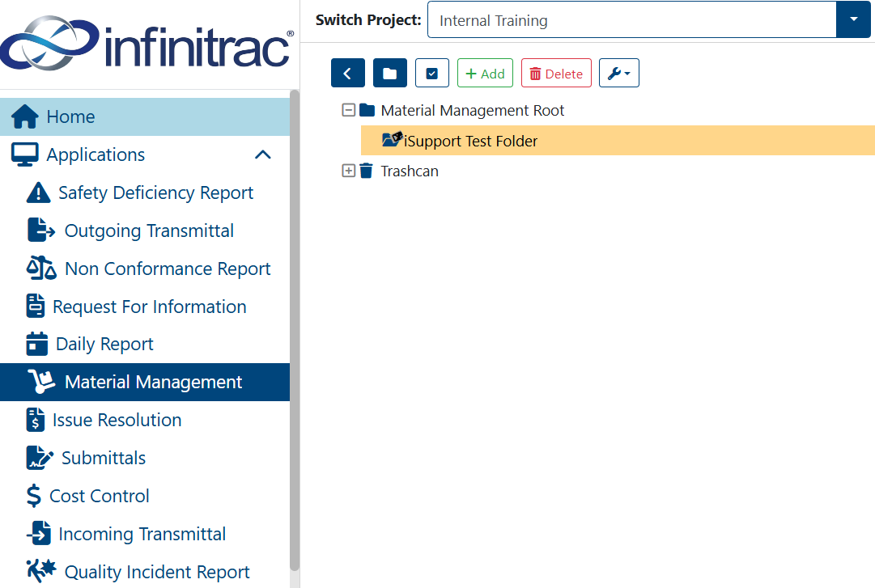
Task: Expand the Trashcan tree node
Action: [348, 171]
